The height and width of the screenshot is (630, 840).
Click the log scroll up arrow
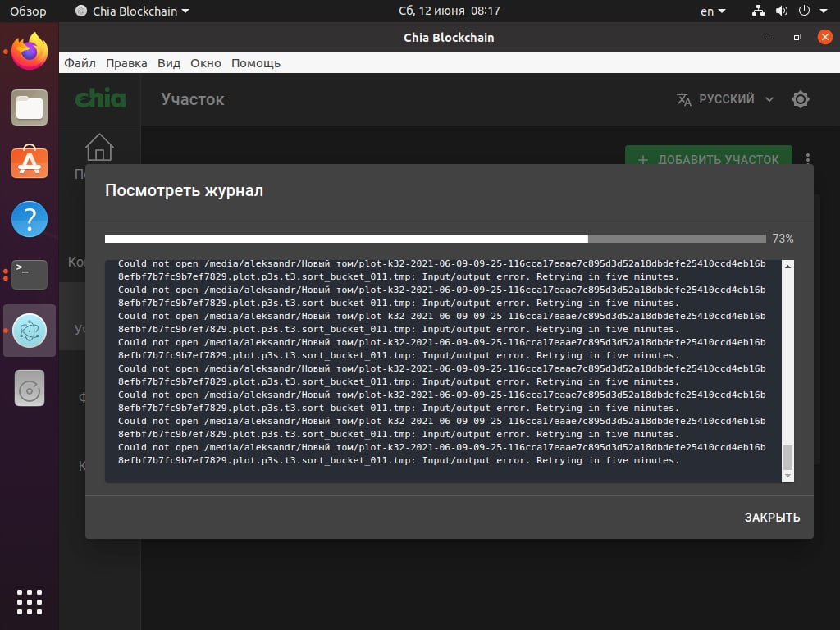tap(787, 267)
